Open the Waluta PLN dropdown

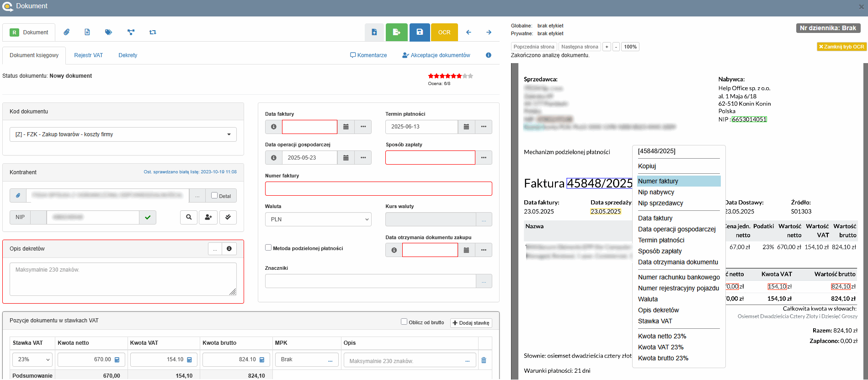318,219
